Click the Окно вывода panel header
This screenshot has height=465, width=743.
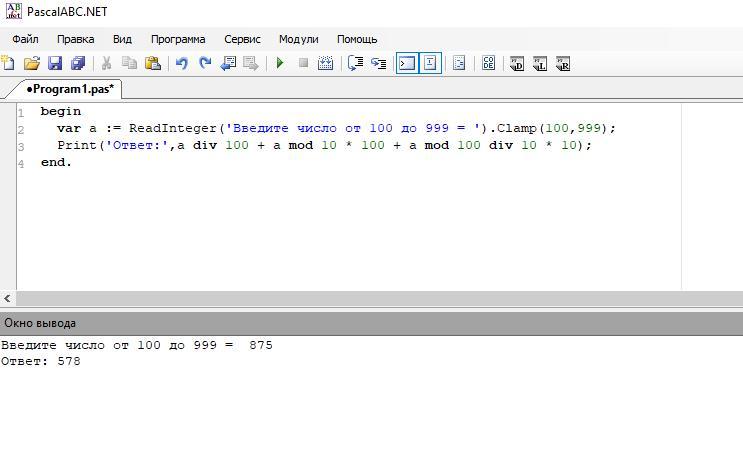[372, 323]
